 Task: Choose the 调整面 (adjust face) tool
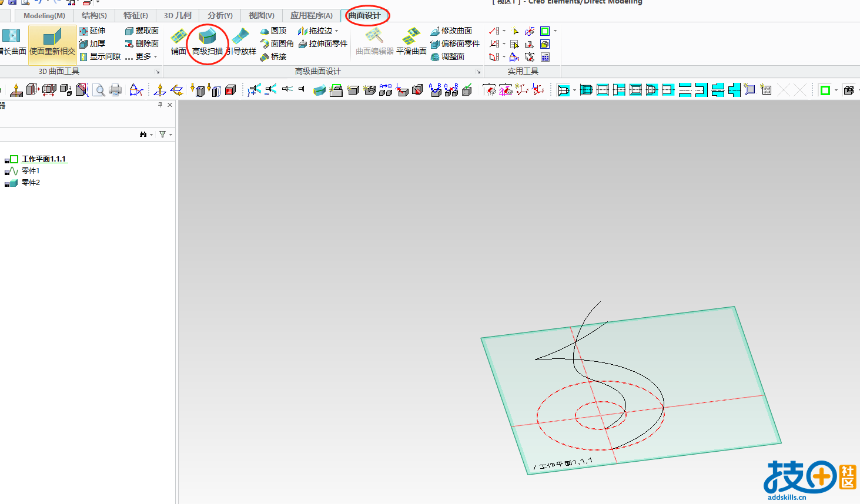(x=447, y=56)
